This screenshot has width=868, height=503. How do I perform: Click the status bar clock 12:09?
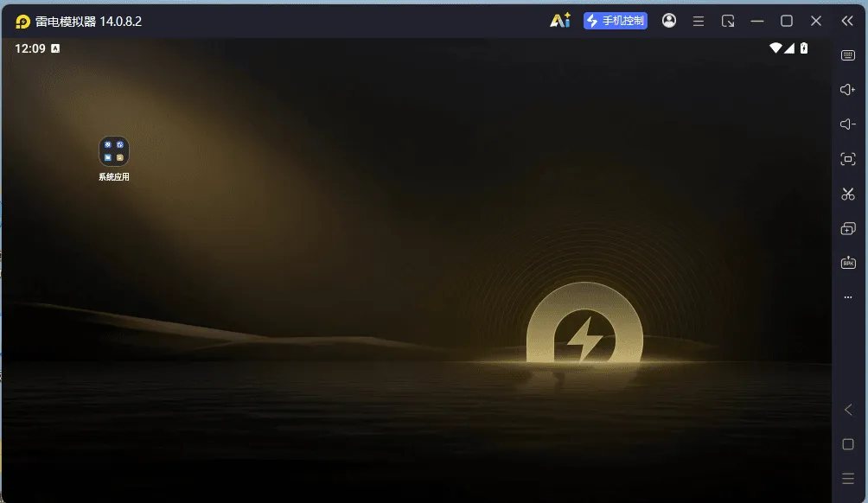[x=30, y=48]
